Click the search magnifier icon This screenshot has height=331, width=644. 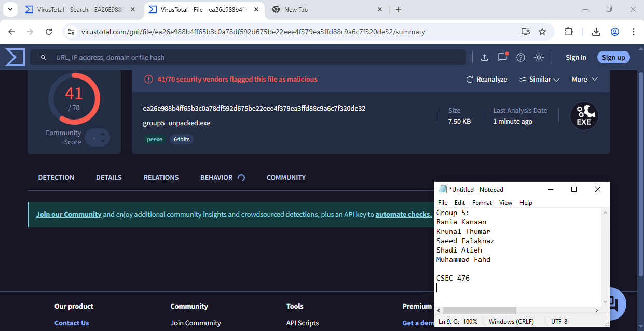[x=44, y=58]
